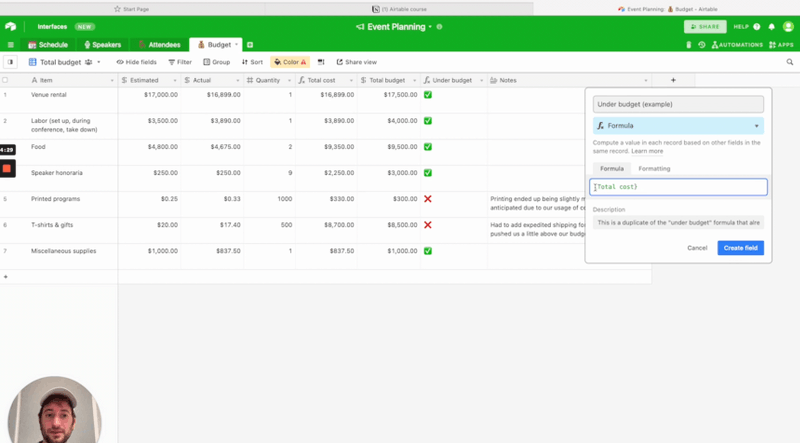Check the select-all rows checkbox
Screen dimensions: 800x443
(6, 79)
